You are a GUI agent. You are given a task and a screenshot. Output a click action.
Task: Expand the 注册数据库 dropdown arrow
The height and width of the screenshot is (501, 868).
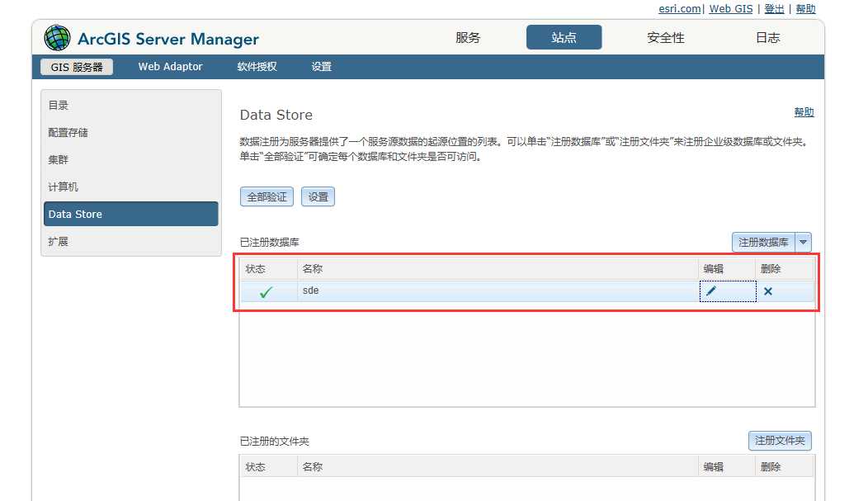click(x=804, y=242)
